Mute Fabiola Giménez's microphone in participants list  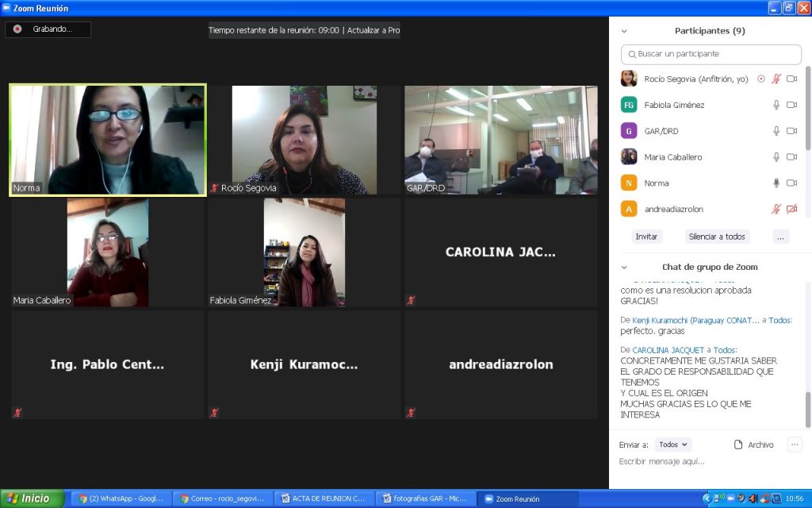click(x=776, y=104)
